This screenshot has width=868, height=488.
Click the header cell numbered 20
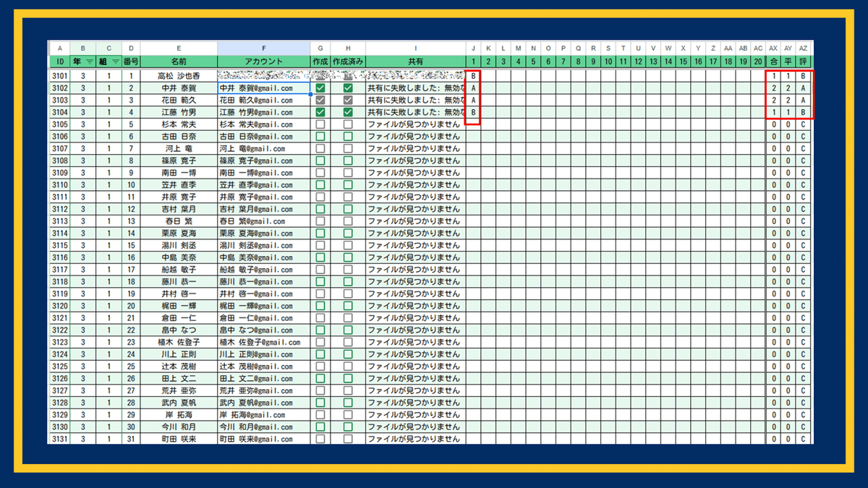point(757,61)
